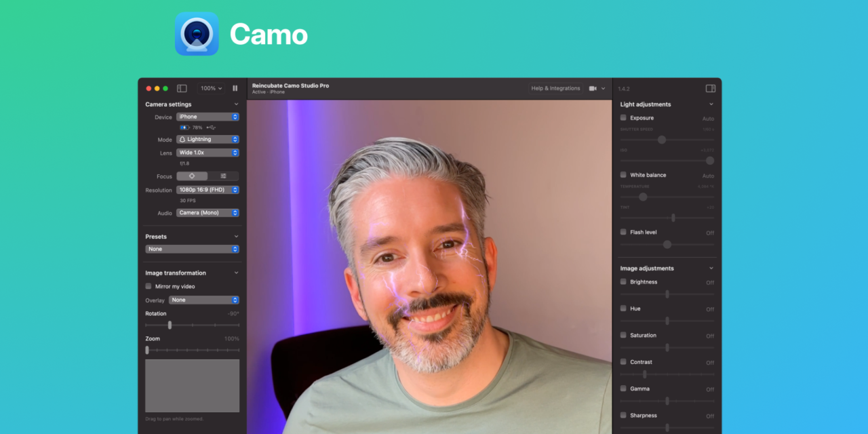Check the Saturation adjustment box
The height and width of the screenshot is (434, 868).
pyautogui.click(x=623, y=335)
